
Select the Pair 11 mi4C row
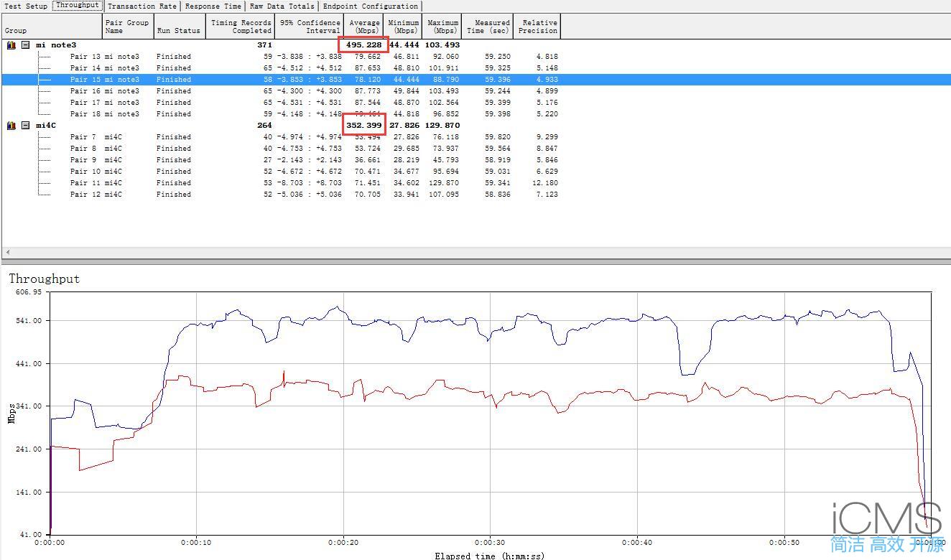point(475,183)
